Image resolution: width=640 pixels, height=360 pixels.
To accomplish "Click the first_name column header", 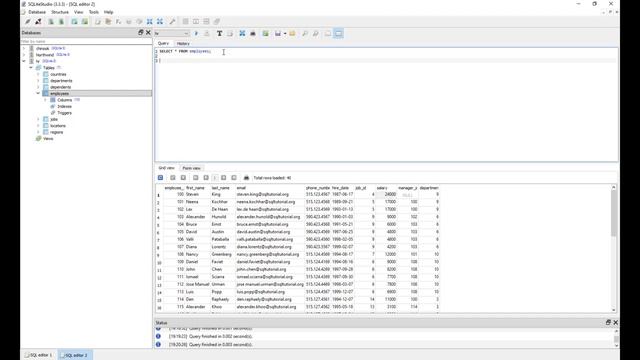I will coord(198,188).
